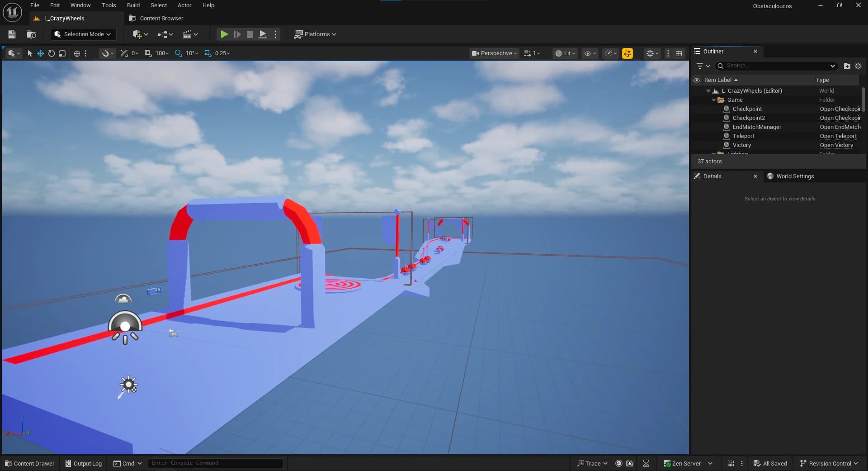Viewport: 868px width, 471px height.
Task: Select the Scale transform tool
Action: [62, 53]
